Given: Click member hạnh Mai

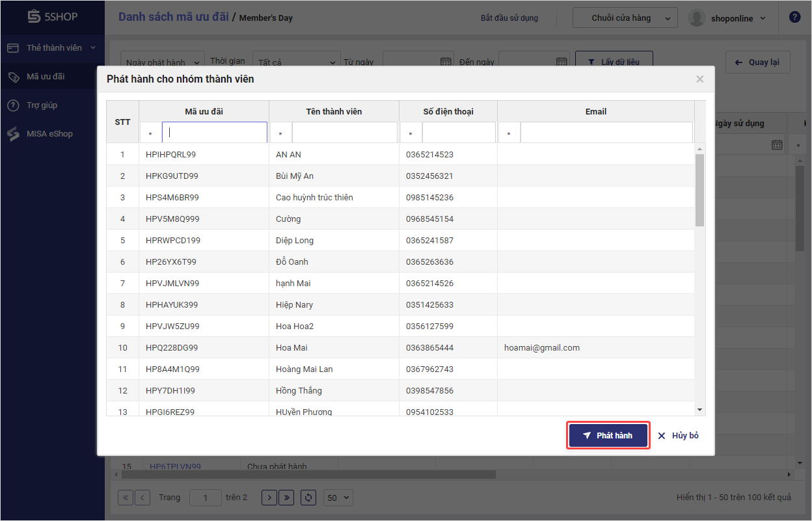Looking at the screenshot, I should (x=293, y=284).
